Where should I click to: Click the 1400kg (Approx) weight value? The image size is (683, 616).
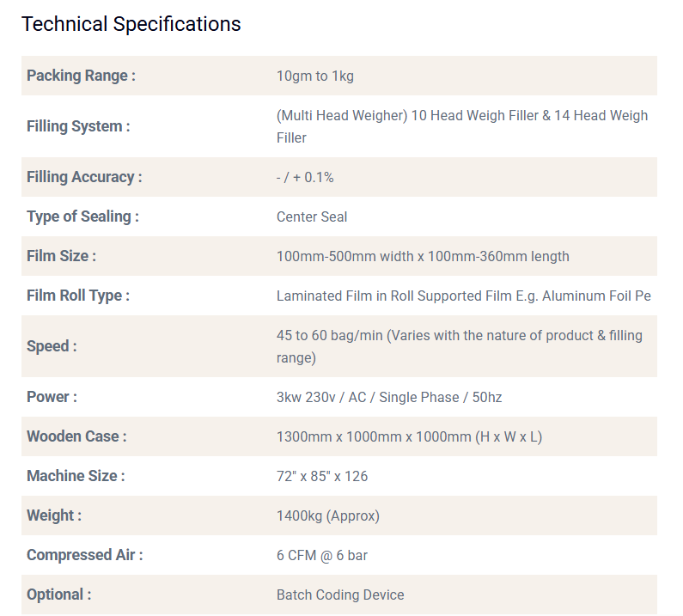tap(327, 515)
